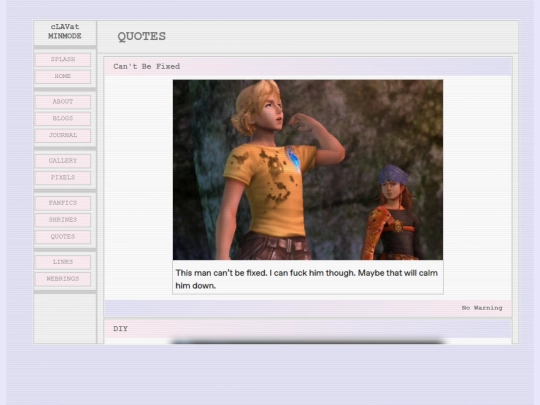Select JOURNAL in the navigation
Viewport: 540px width, 405px height.
pos(63,136)
